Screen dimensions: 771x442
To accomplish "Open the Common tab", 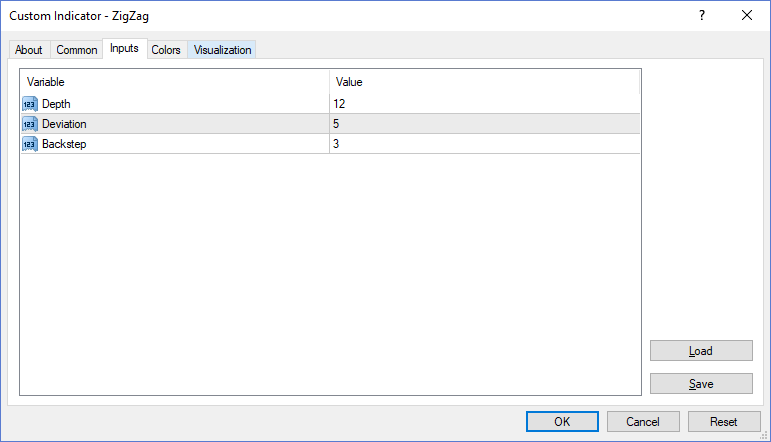I will [x=76, y=50].
